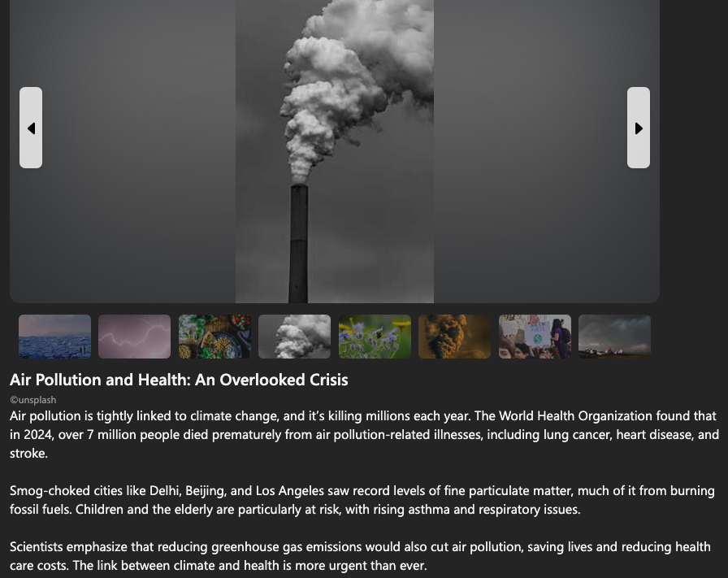Screen dimensions: 728x578
Task: Click the chimney stack in main photo
Action: click(298, 243)
